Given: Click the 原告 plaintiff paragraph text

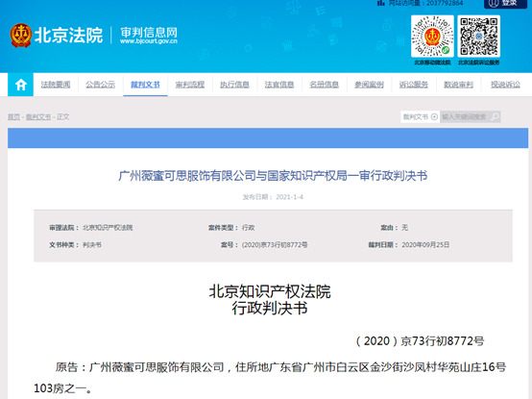Looking at the screenshot, I should point(270,378).
